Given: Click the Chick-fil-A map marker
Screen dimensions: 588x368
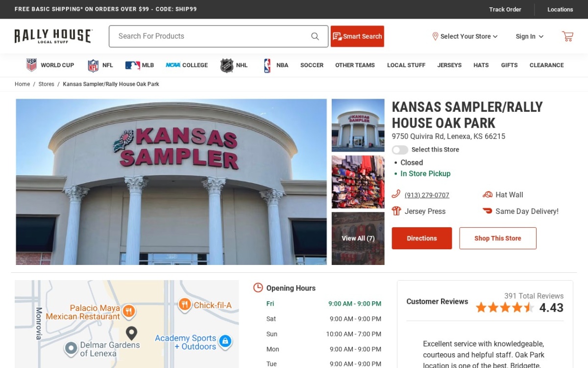Looking at the screenshot, I should pos(184,305).
